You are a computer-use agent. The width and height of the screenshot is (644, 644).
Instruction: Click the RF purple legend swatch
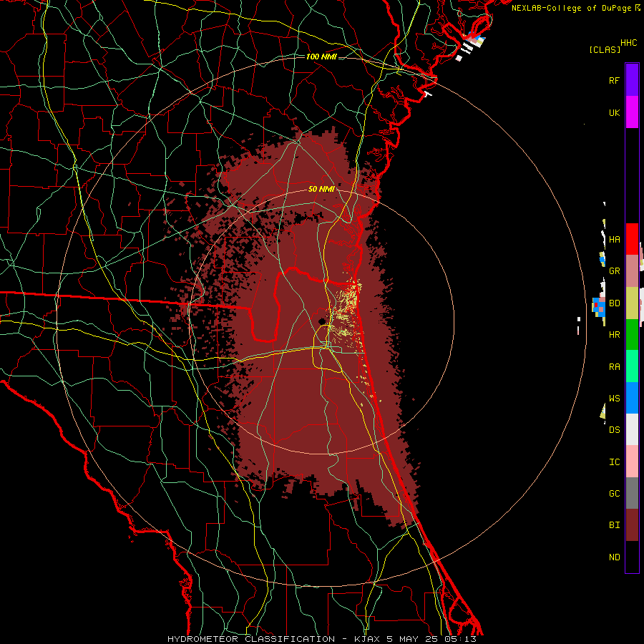[x=632, y=79]
